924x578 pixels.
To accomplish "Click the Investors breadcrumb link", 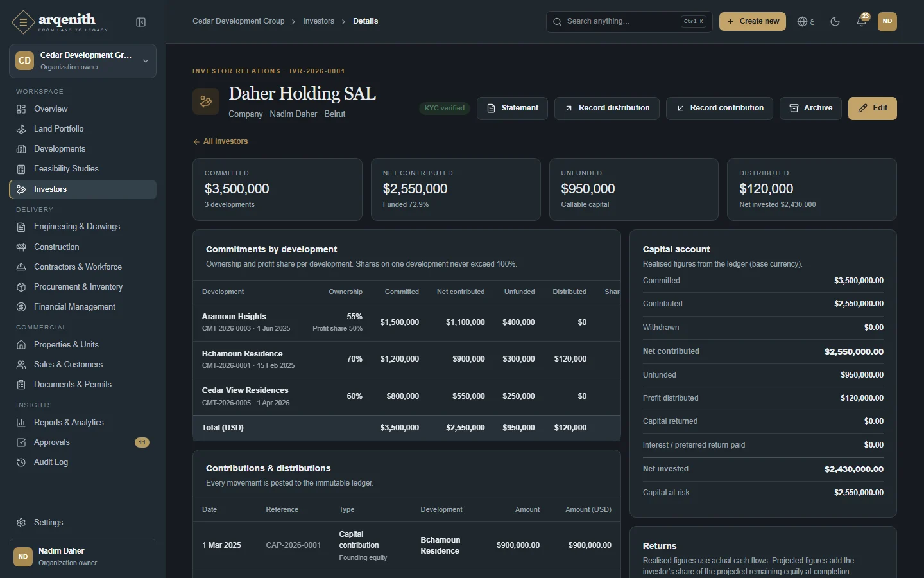I will click(318, 21).
